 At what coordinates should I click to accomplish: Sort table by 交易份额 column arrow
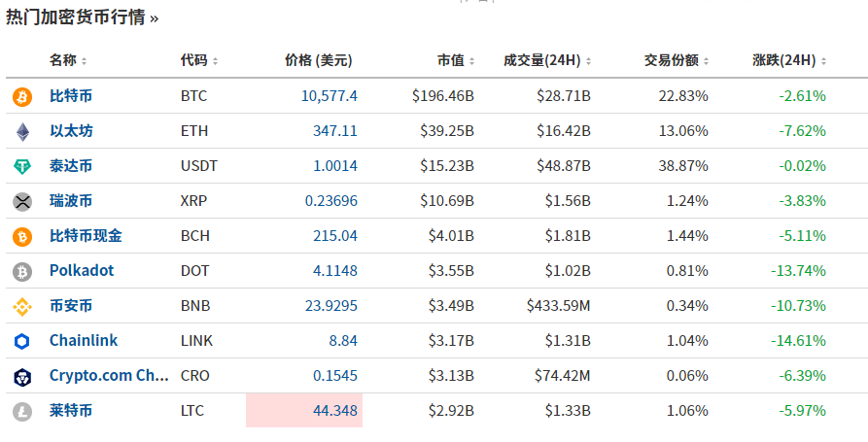[x=706, y=61]
